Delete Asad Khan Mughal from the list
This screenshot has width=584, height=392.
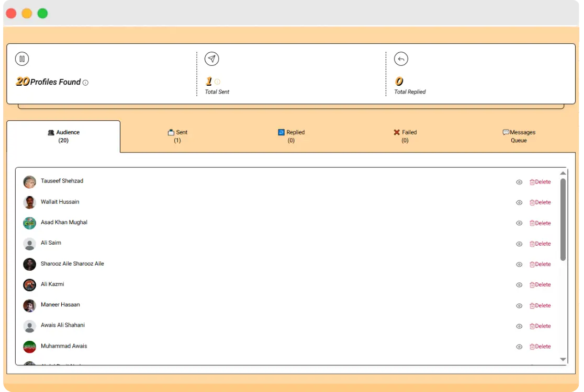[x=540, y=223]
